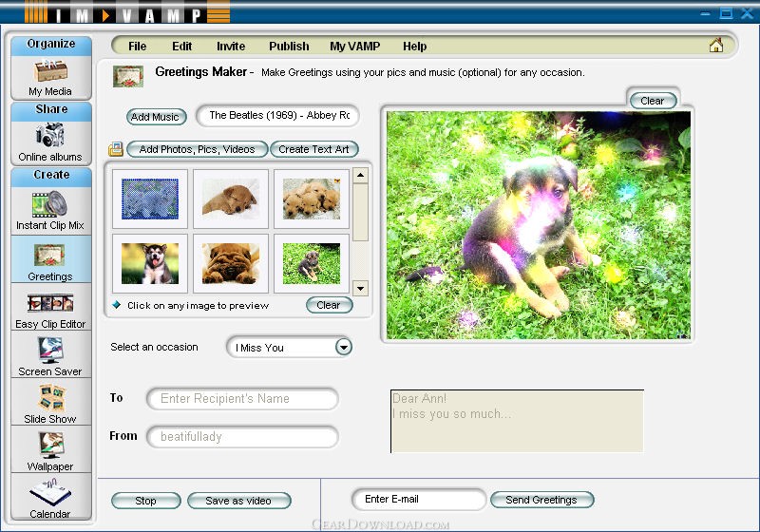The width and height of the screenshot is (760, 532).
Task: Open Online albums section
Action: point(50,141)
